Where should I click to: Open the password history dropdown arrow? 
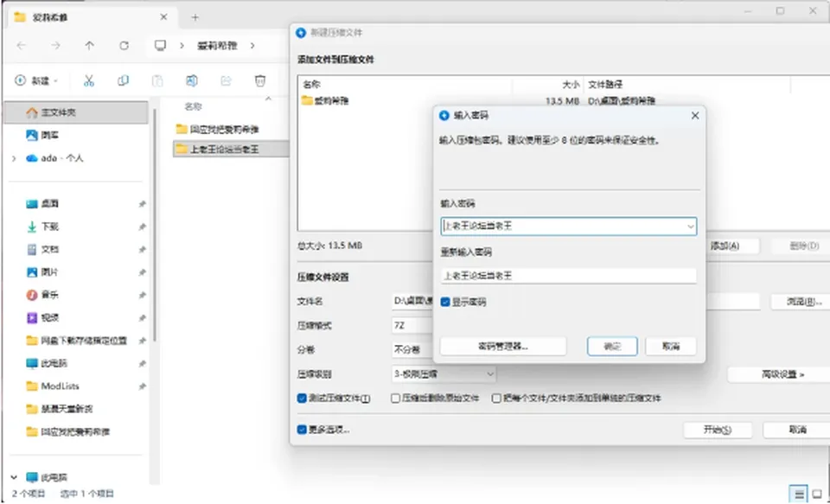click(690, 226)
